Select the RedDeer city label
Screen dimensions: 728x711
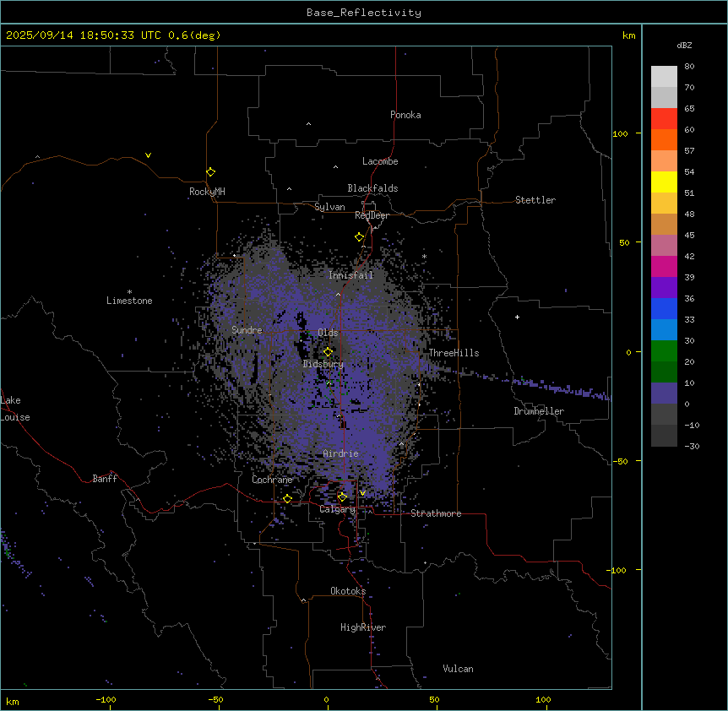tap(372, 215)
